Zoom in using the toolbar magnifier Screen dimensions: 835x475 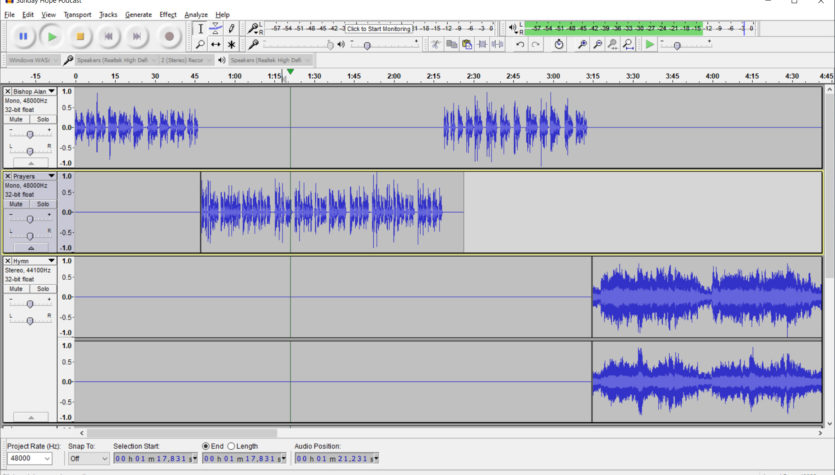click(582, 45)
